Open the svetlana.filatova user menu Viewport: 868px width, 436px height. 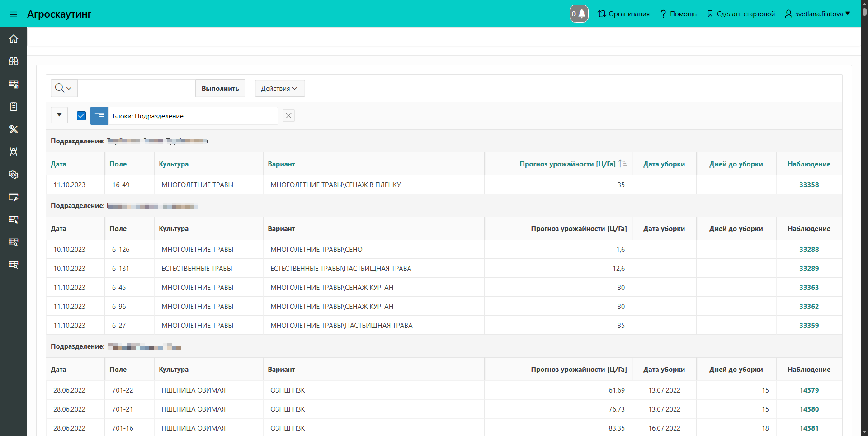tap(817, 14)
